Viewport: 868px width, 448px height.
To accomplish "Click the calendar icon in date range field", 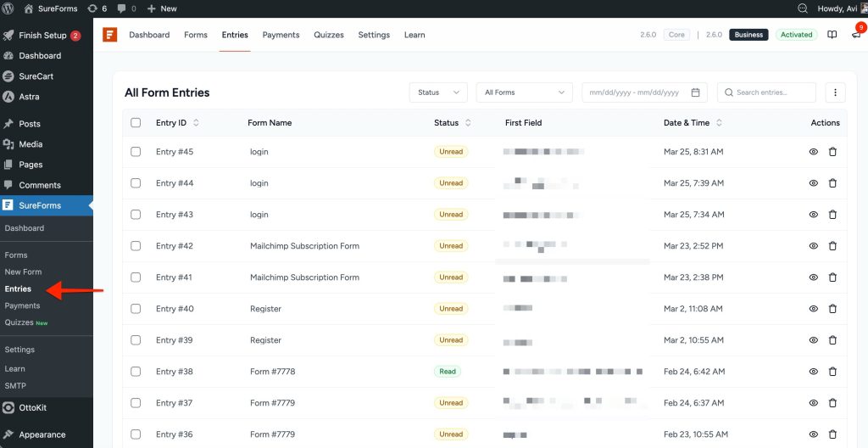I will click(696, 92).
